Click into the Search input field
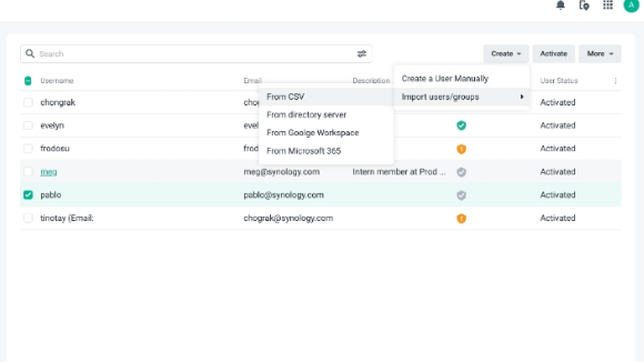The width and height of the screenshot is (644, 362). pos(193,54)
